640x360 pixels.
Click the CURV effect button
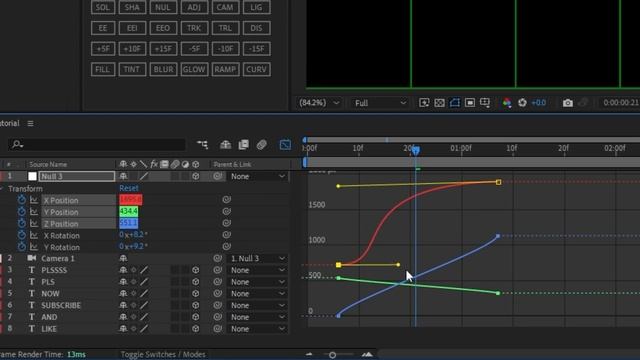tap(256, 69)
